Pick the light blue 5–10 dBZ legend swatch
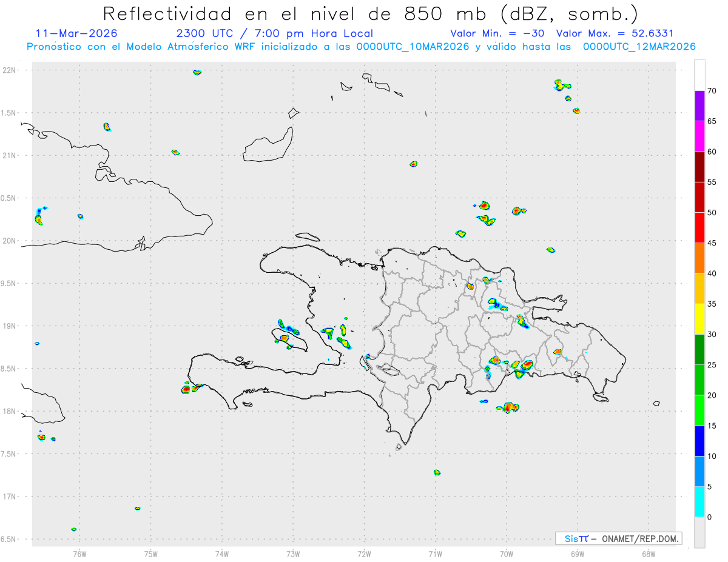 tap(699, 471)
